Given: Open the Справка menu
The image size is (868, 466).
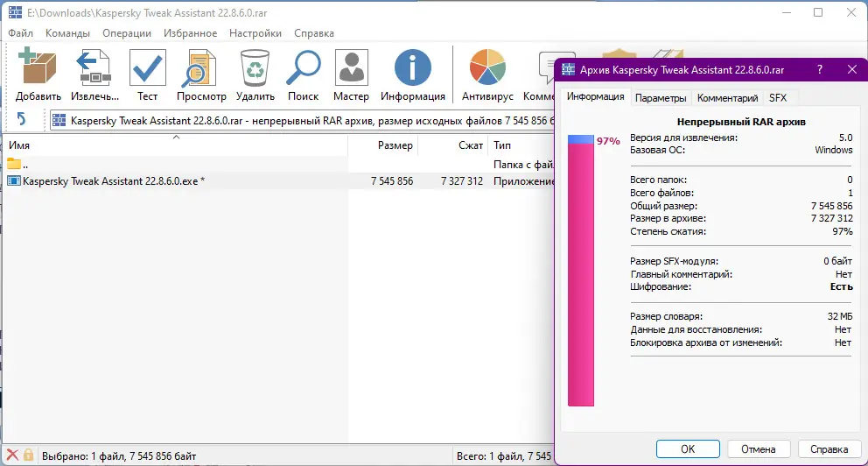Looking at the screenshot, I should click(x=314, y=33).
